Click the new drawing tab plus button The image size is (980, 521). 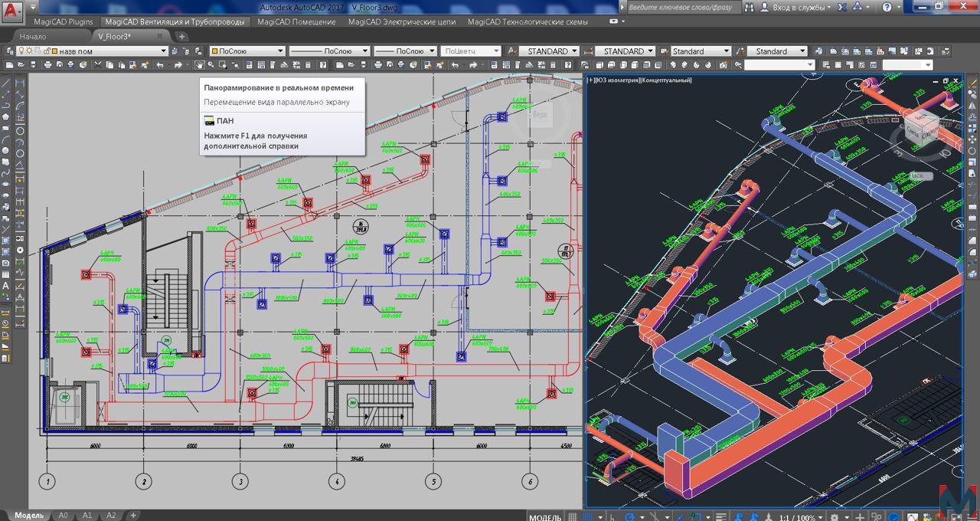click(182, 36)
